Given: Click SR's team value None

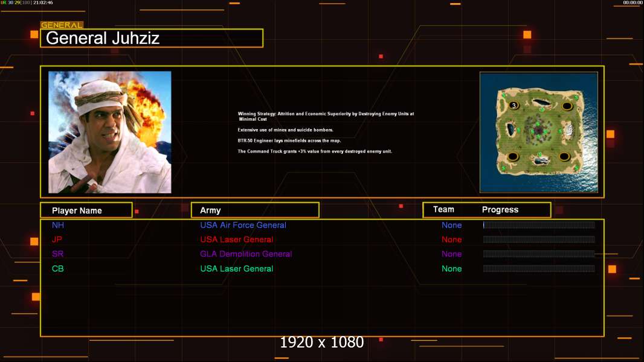Looking at the screenshot, I should coord(452,254).
